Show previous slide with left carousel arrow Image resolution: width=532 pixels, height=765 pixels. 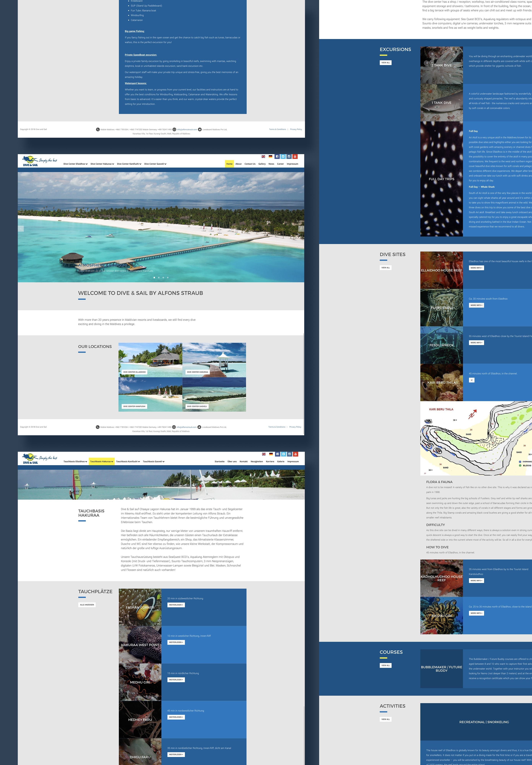(x=21, y=229)
